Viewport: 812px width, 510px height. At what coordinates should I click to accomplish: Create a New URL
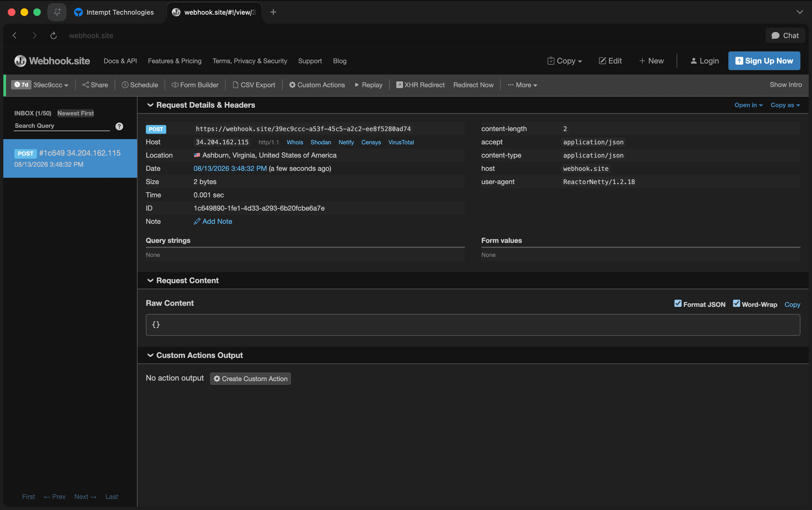(651, 61)
